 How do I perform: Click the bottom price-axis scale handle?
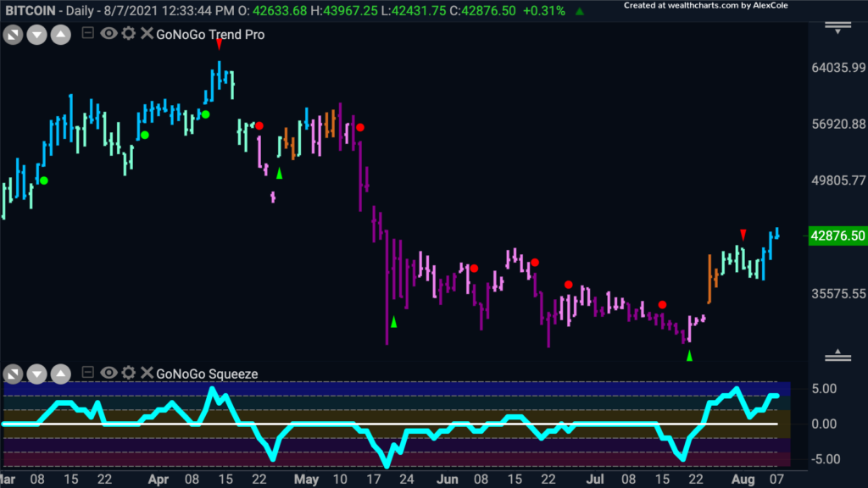(x=837, y=356)
